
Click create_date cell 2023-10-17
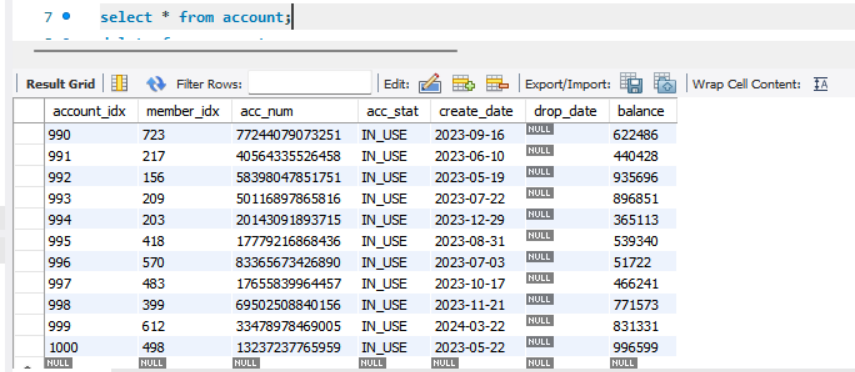[478, 284]
